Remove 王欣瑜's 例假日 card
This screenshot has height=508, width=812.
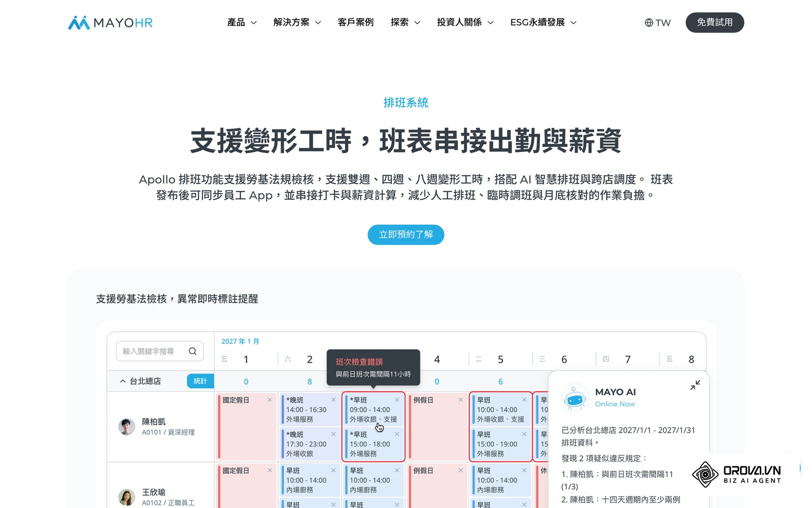pyautogui.click(x=460, y=470)
